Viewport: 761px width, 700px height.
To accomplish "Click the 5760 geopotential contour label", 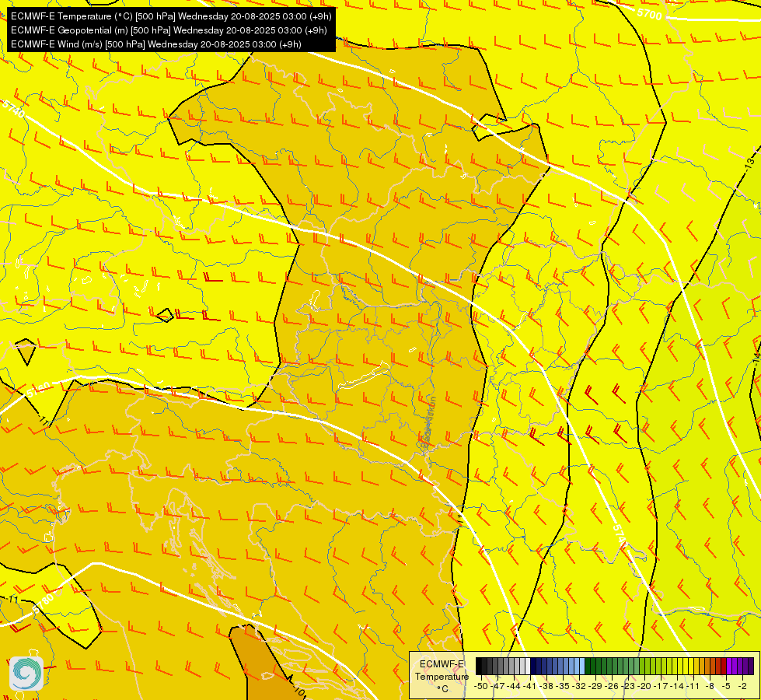I will tap(38, 389).
